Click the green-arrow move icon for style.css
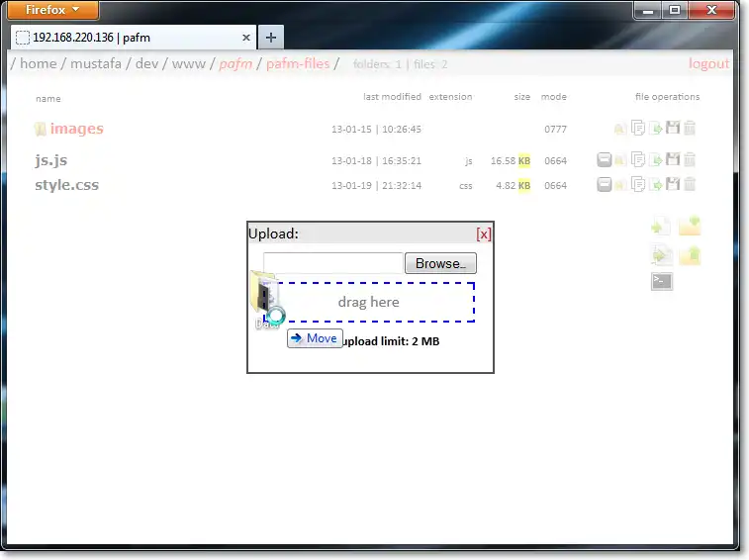This screenshot has width=749, height=560. (x=656, y=184)
